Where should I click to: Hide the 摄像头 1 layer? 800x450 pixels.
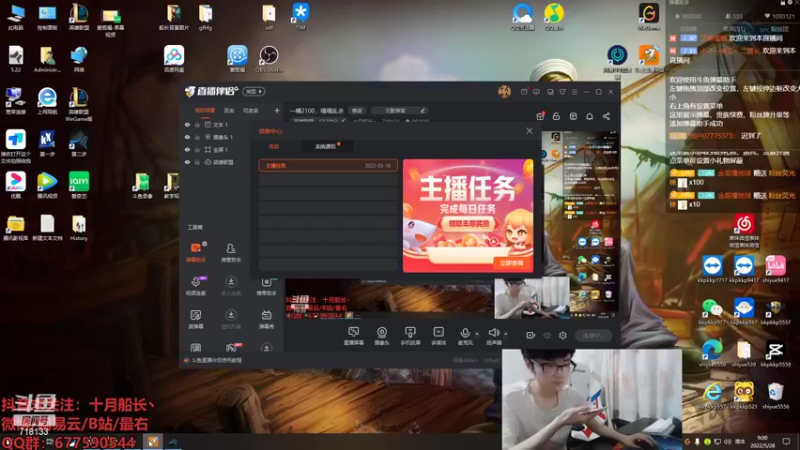[187, 137]
